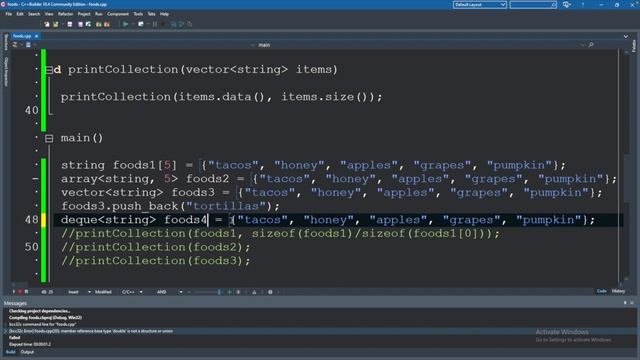Click the Run Without Debugging icon

pos(141,24)
